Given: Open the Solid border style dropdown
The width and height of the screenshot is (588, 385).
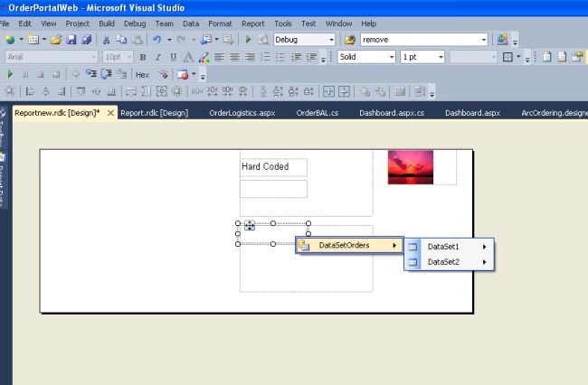Looking at the screenshot, I should 391,57.
